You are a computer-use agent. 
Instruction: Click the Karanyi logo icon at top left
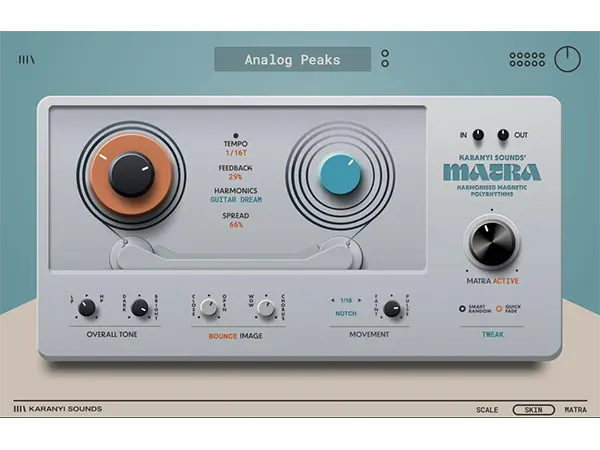(x=27, y=60)
